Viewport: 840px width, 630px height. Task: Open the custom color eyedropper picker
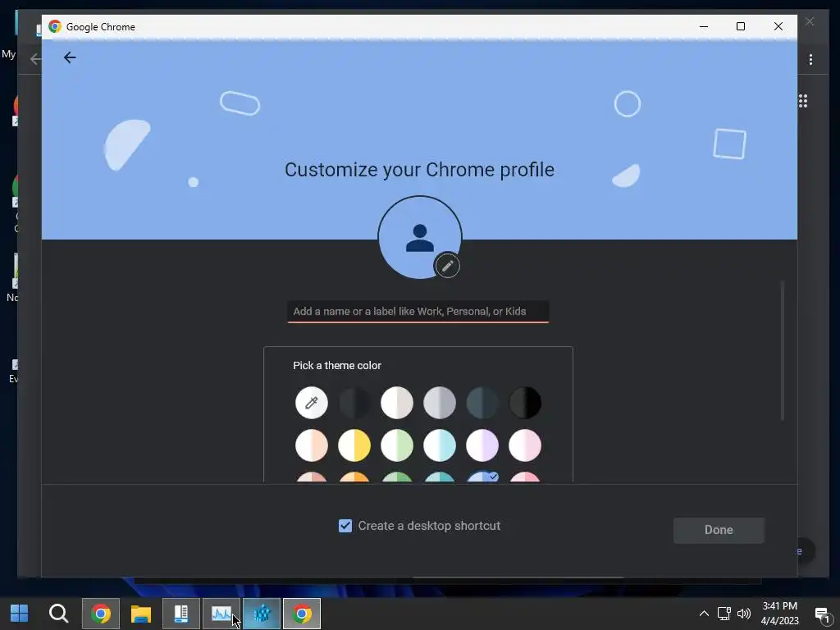[311, 402]
